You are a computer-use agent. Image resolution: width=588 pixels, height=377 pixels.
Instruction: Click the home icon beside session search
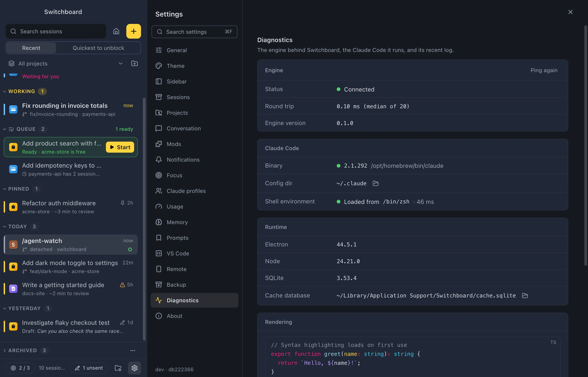pos(116,31)
